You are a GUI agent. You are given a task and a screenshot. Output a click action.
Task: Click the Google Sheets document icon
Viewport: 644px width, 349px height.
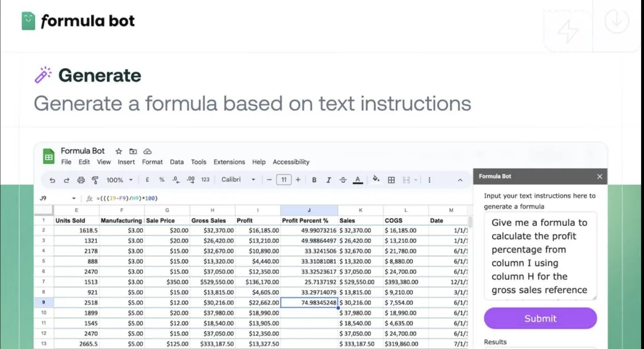[48, 156]
